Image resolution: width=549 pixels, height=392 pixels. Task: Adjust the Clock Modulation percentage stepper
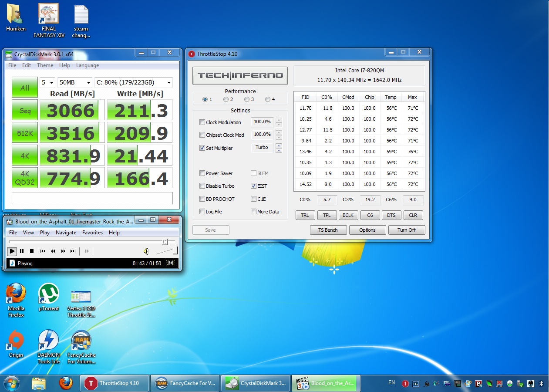pyautogui.click(x=279, y=122)
